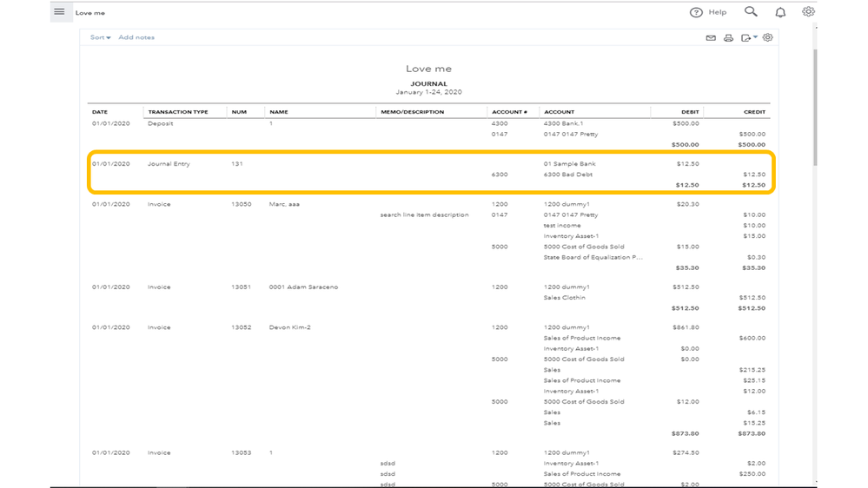The height and width of the screenshot is (488, 868).
Task: Open the report customization gear
Action: [x=767, y=38]
